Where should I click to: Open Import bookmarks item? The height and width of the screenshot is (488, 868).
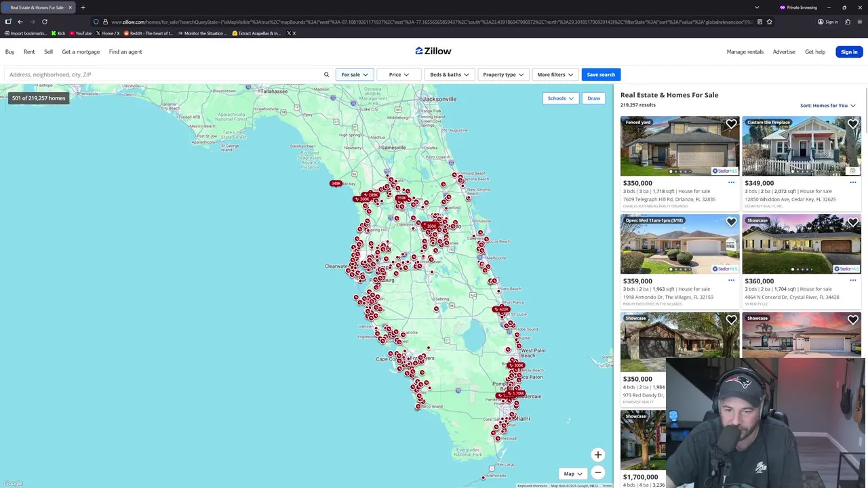tap(26, 33)
